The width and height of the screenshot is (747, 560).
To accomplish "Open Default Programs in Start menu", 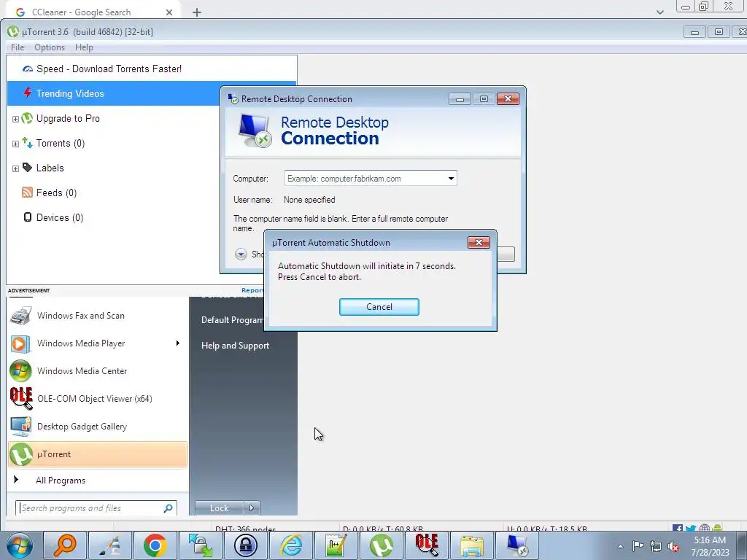I will tap(233, 320).
